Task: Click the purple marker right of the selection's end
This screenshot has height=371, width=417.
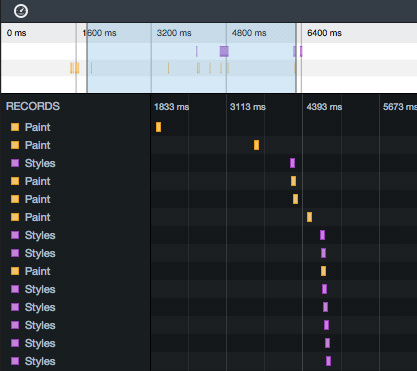Action: point(301,51)
